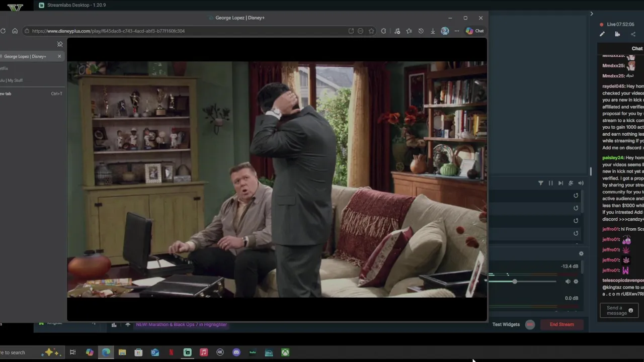Click telescopicdavenport username in chat
This screenshot has width=644, height=362.
(x=623, y=280)
